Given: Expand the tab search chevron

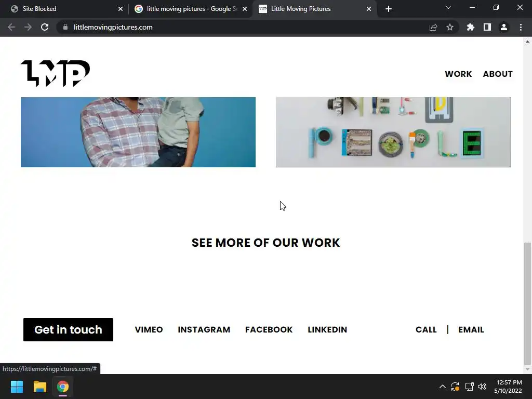Looking at the screenshot, I should (448, 7).
